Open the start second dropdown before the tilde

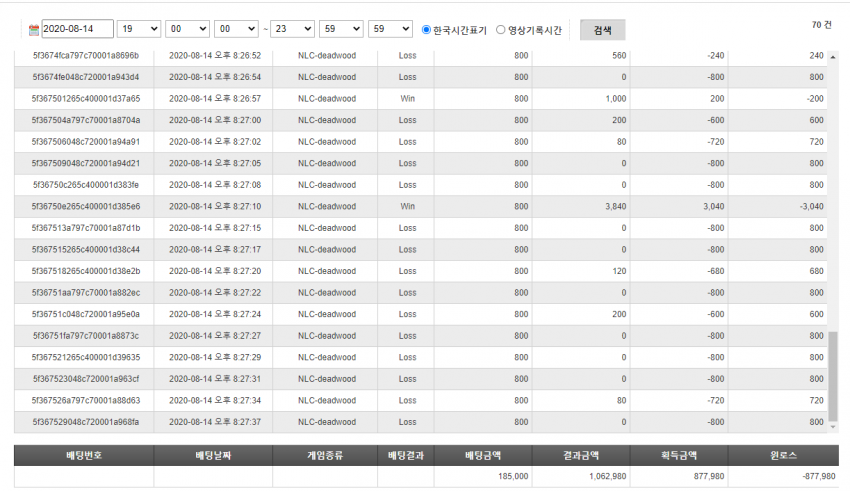(236, 29)
